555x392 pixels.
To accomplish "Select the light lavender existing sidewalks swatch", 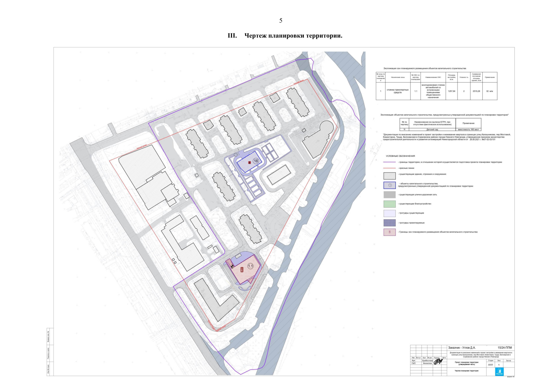I will click(389, 214).
